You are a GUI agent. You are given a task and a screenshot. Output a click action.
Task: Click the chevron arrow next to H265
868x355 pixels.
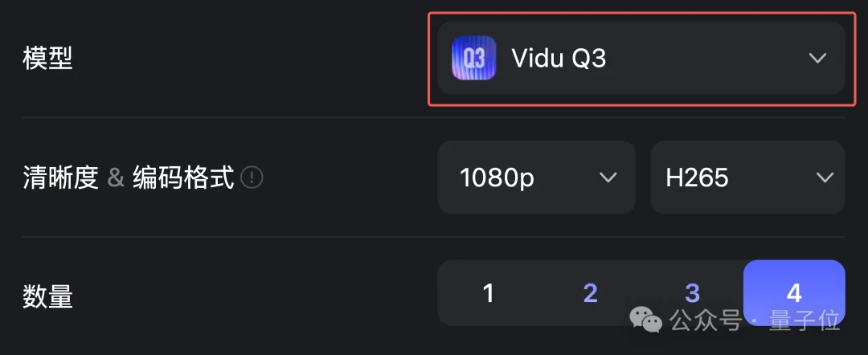pos(823,177)
